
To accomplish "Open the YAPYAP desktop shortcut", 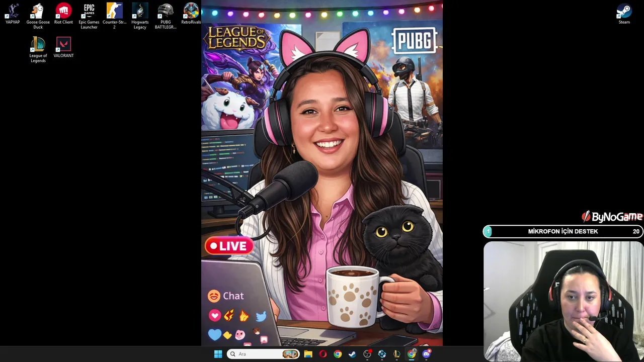I will pos(13,14).
